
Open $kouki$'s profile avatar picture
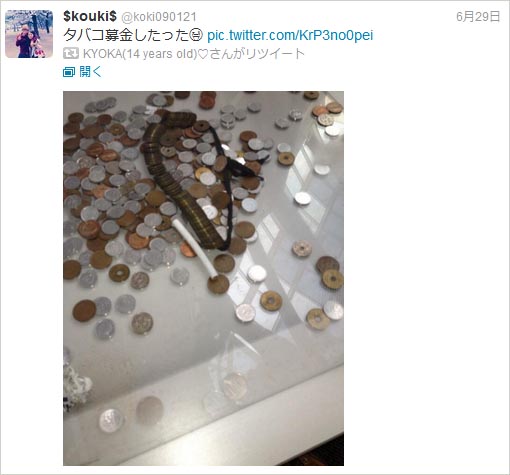coord(29,34)
